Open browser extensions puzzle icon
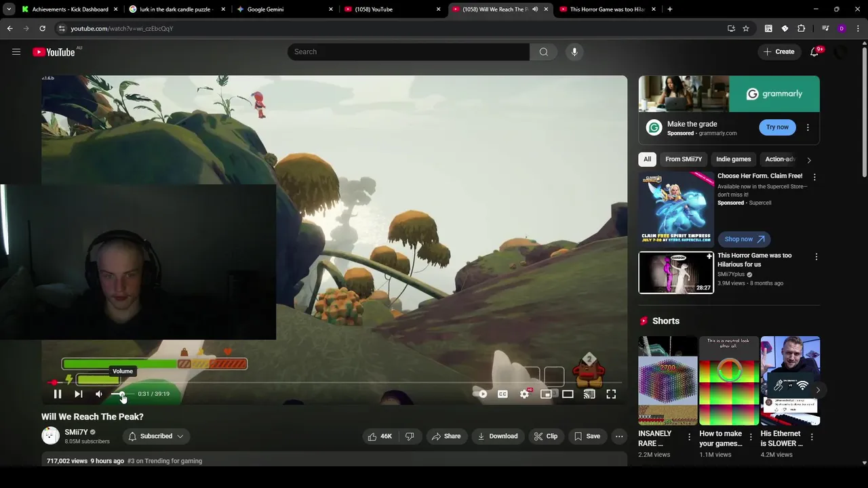 pyautogui.click(x=802, y=28)
